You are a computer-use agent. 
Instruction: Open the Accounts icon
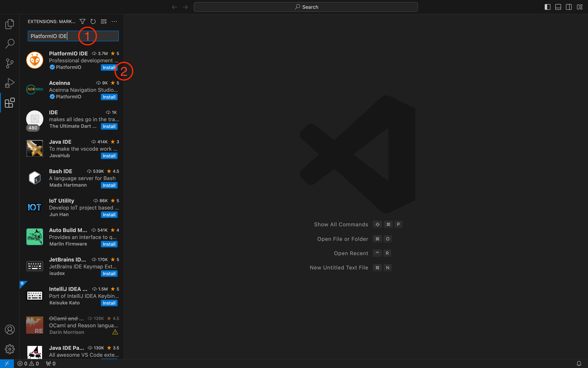(x=10, y=329)
